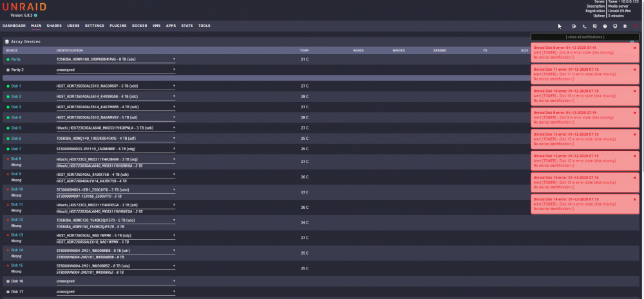Open the VMs tab
644x299 pixels.
point(156,26)
